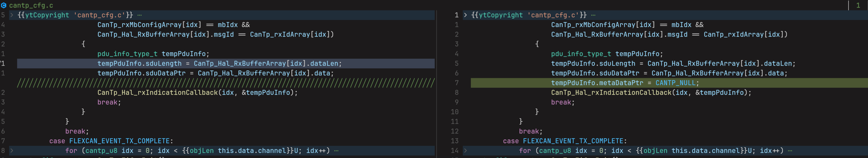Click fold ellipsis after left for loop
868x158 pixels.
(x=336, y=151)
